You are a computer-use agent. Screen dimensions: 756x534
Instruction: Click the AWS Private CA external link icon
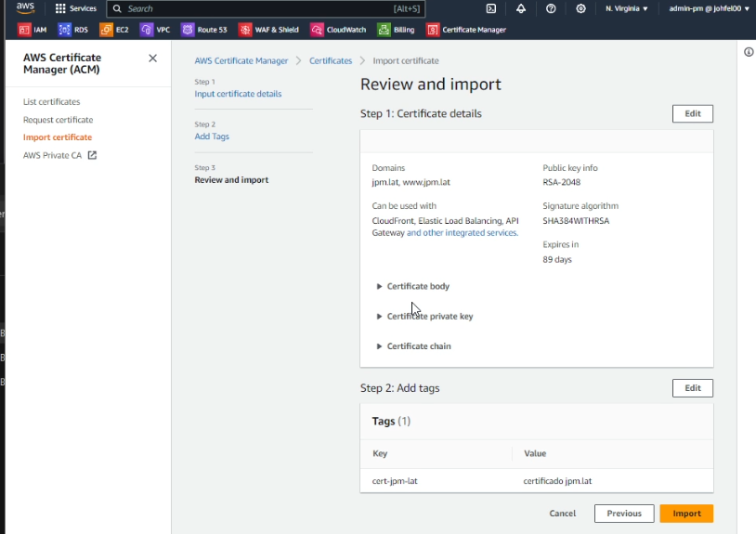(92, 155)
